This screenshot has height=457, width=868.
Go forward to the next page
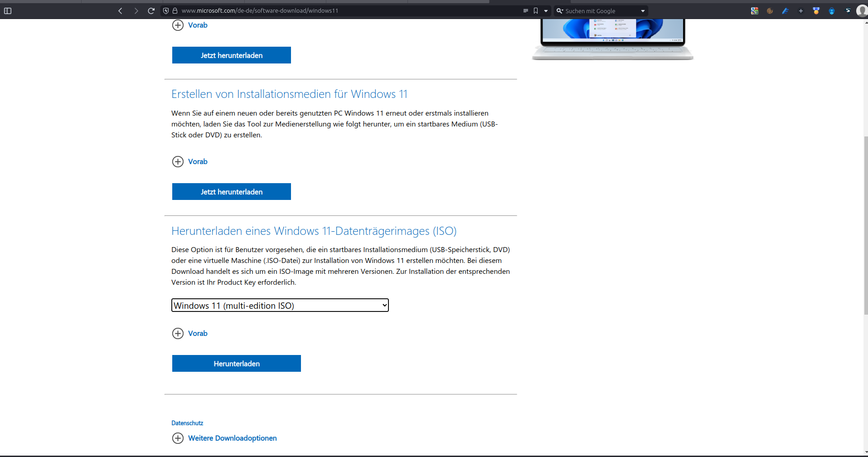point(136,11)
